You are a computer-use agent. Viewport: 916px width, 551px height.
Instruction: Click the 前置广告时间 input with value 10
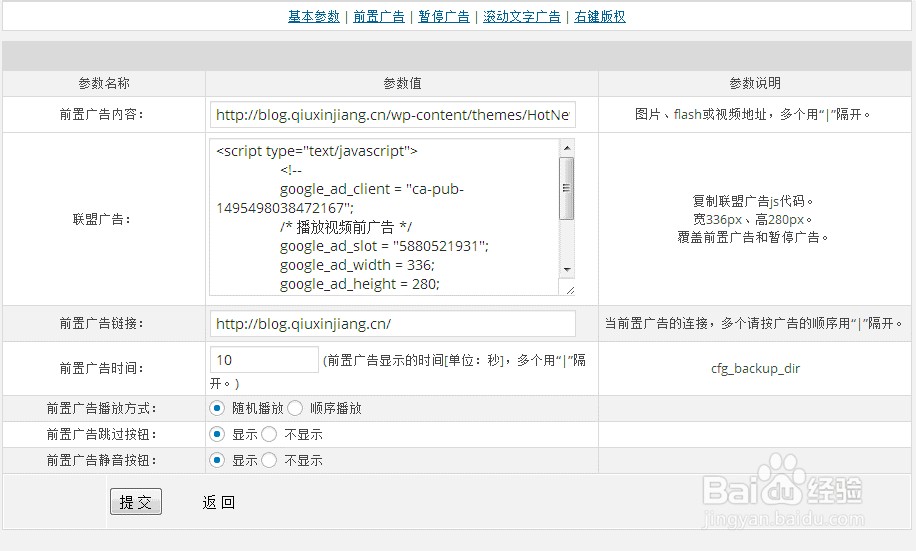[x=264, y=359]
